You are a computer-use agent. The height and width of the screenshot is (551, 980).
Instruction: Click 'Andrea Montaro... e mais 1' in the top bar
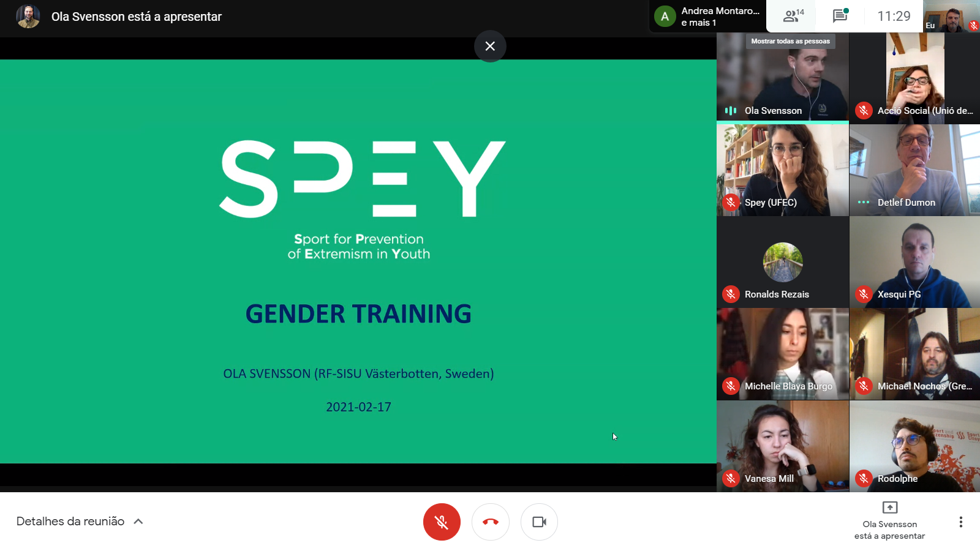[707, 17]
